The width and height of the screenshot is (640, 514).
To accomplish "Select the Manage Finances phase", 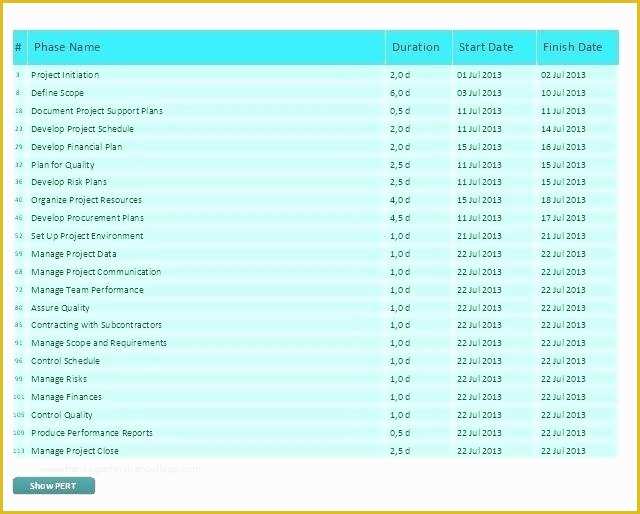I will (67, 397).
